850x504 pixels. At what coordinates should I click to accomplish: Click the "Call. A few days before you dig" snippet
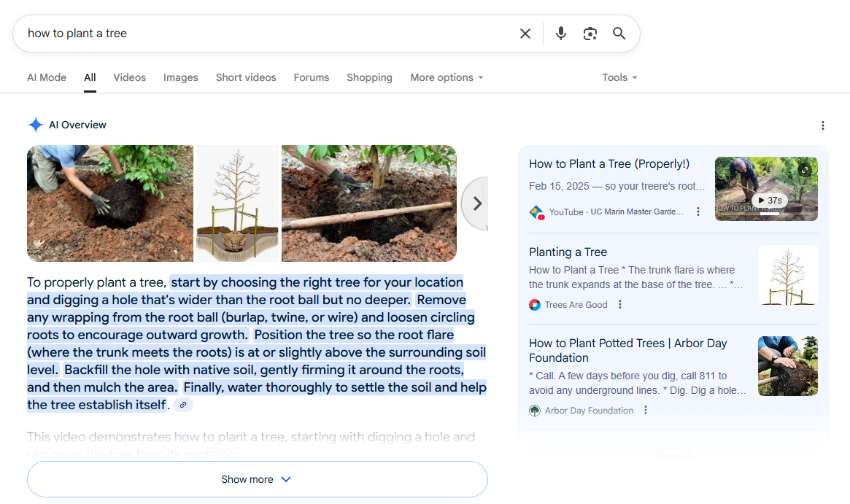click(638, 383)
